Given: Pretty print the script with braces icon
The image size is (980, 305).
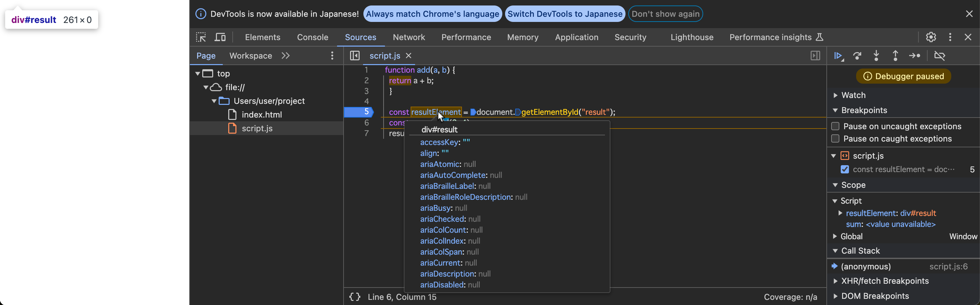Looking at the screenshot, I should (x=354, y=297).
